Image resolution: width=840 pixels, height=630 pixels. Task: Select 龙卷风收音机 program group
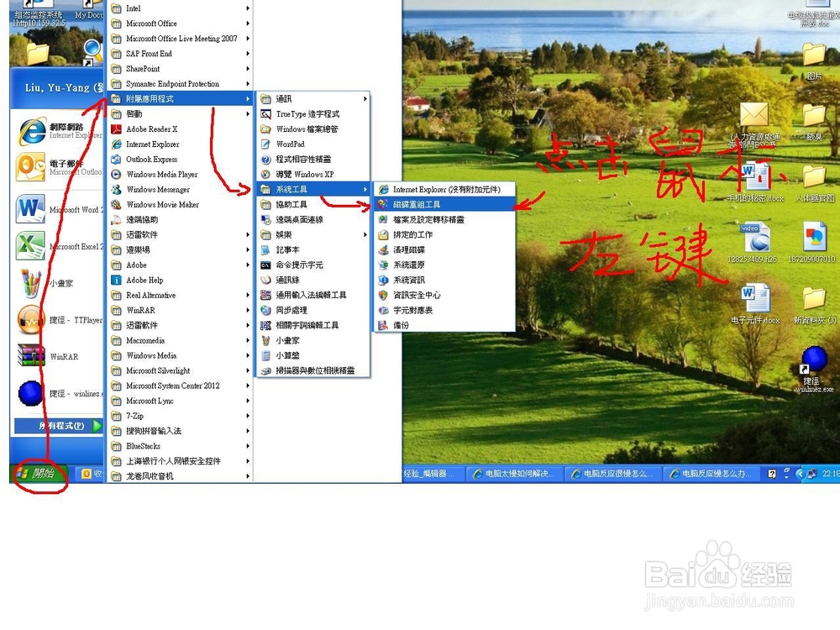[x=180, y=475]
